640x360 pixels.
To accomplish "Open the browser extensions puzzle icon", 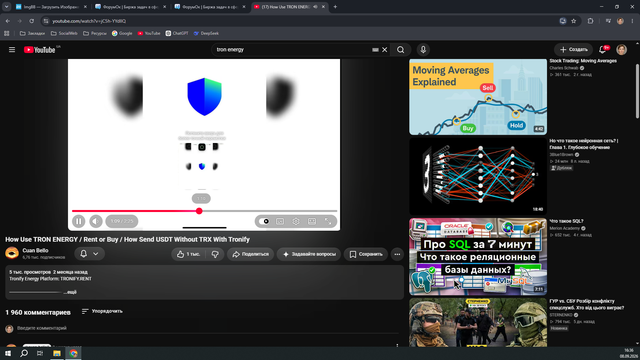I will [590, 21].
